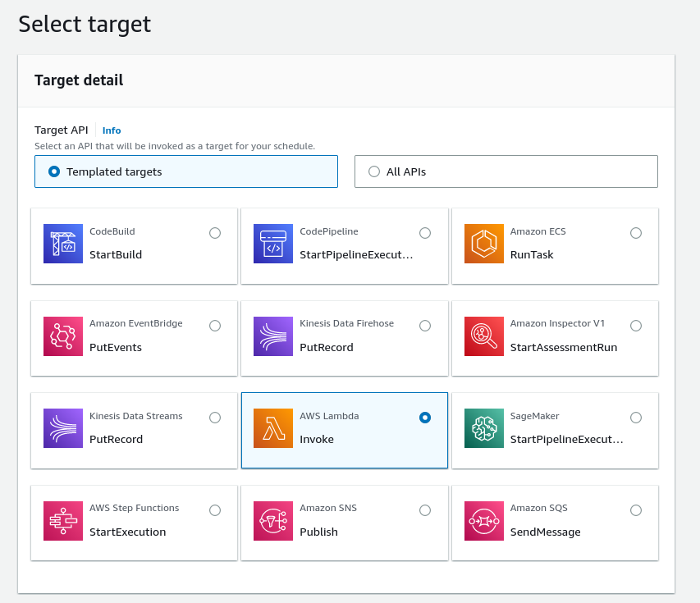Choose the Templated targets radio option
700x603 pixels.
(54, 171)
